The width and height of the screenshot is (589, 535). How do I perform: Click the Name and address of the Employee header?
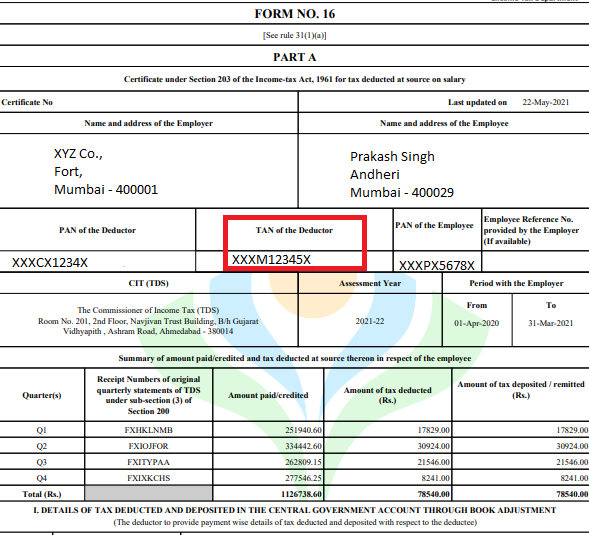click(x=444, y=123)
